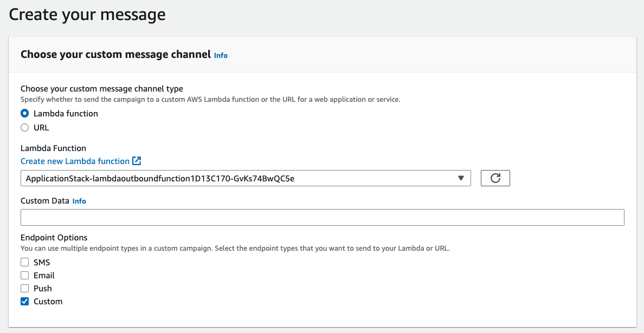Open the ApplicationStack lambda function selector

point(244,178)
